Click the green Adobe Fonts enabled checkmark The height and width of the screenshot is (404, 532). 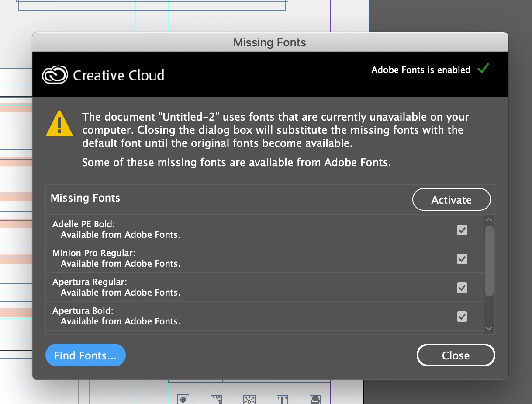[x=483, y=69]
